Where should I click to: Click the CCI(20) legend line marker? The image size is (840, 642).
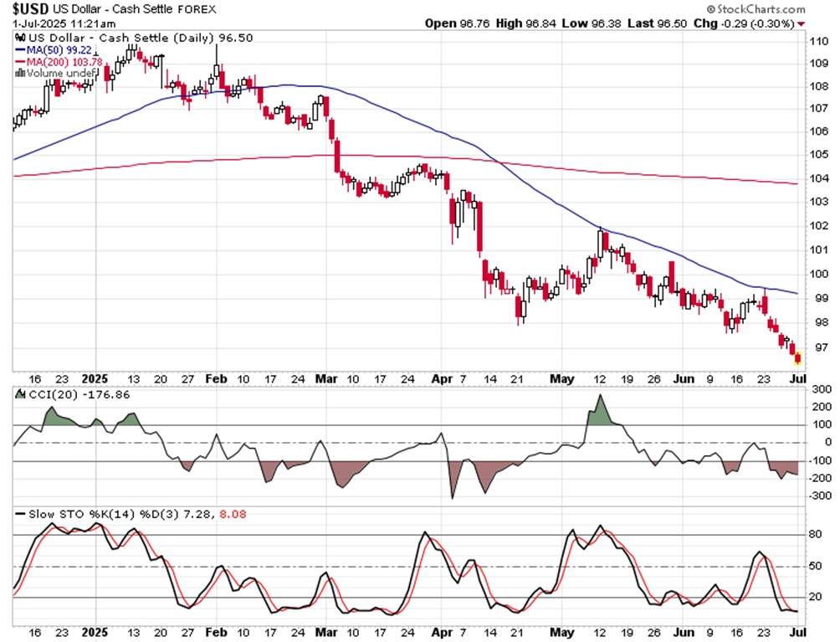click(x=20, y=394)
